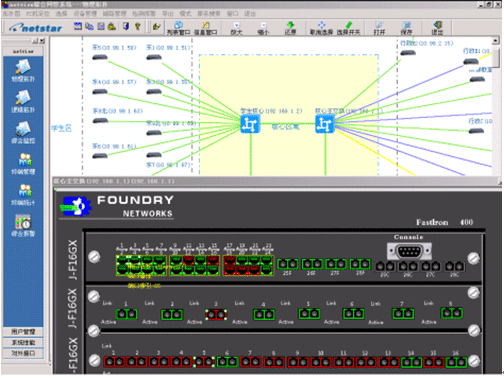Open the PC机定位 menu
The image size is (504, 378).
(x=38, y=14)
